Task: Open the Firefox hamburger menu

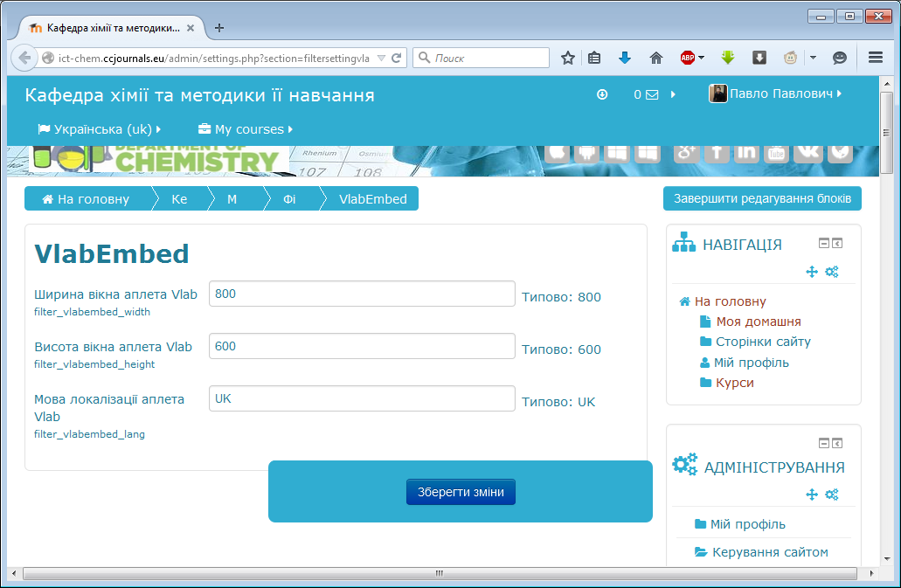Action: (875, 58)
